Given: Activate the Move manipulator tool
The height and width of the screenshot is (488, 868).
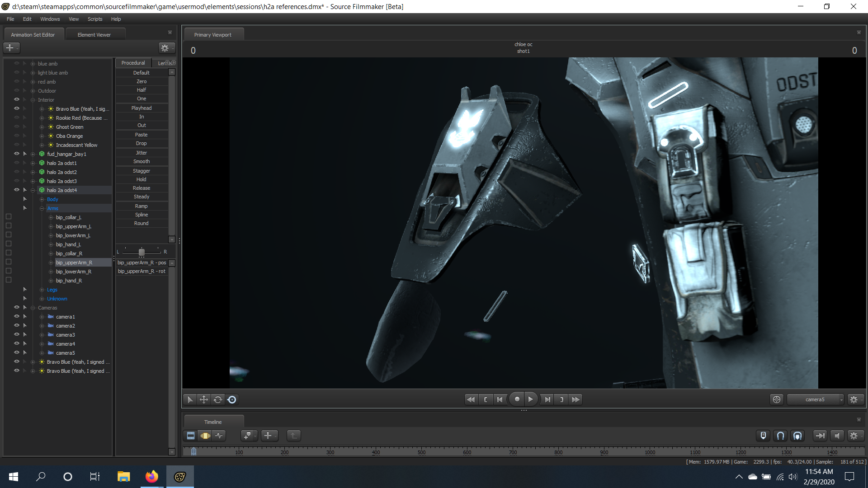Looking at the screenshot, I should coord(204,399).
